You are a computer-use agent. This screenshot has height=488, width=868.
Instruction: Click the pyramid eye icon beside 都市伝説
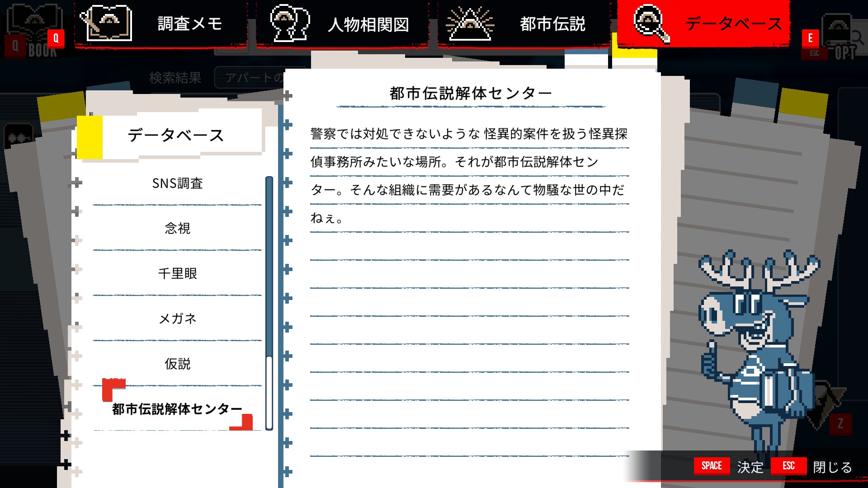469,23
